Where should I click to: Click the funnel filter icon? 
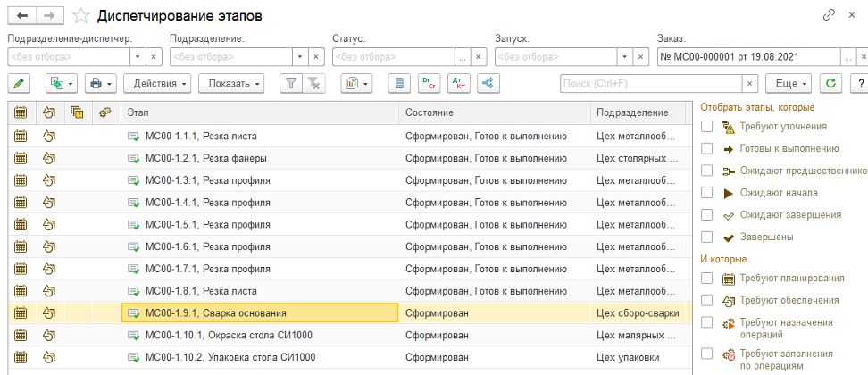pos(291,84)
